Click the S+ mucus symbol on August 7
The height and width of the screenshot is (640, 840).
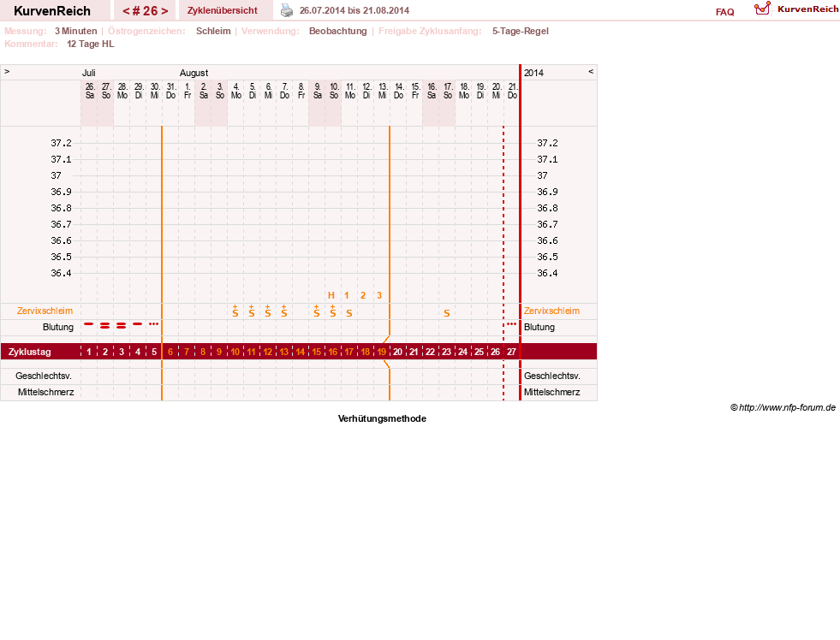click(x=284, y=311)
